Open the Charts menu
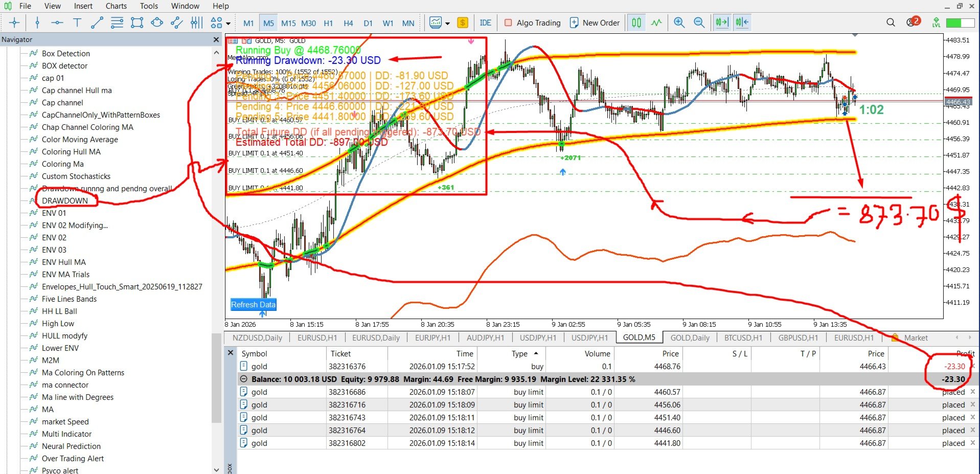The width and height of the screenshot is (980, 474). pos(116,6)
